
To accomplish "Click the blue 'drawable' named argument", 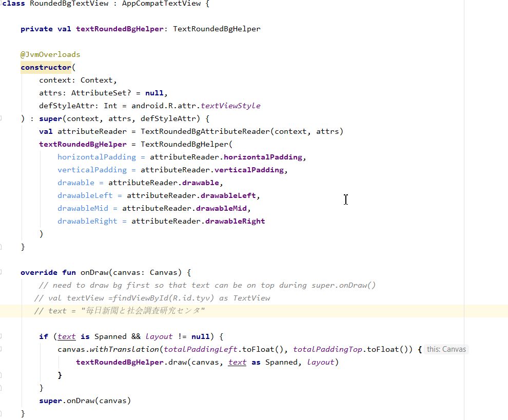I will tap(76, 183).
